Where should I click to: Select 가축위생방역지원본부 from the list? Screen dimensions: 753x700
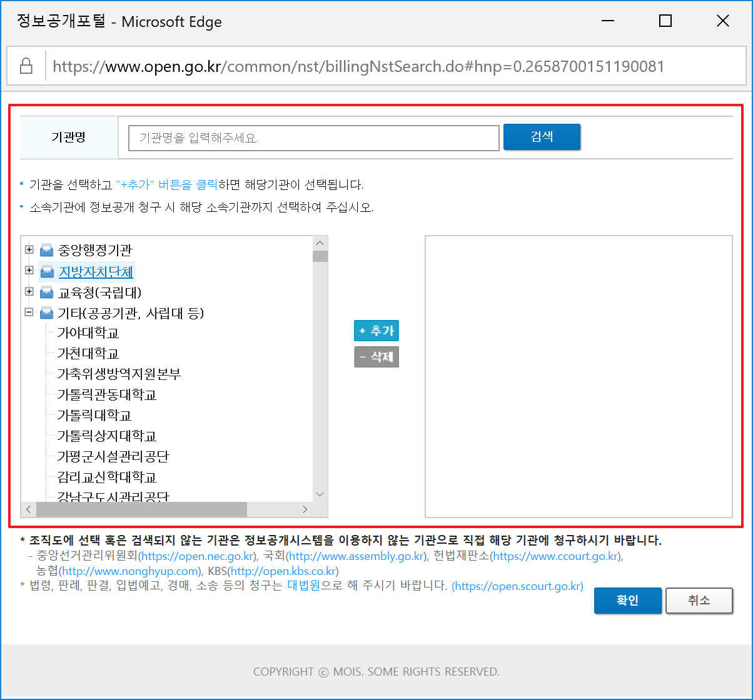click(119, 374)
